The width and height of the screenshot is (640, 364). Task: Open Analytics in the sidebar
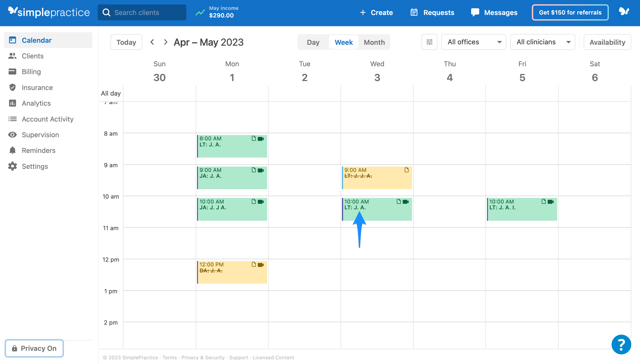(x=48, y=103)
